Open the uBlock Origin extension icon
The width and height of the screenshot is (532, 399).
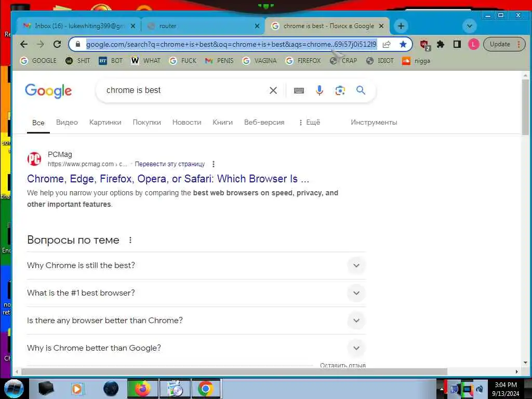point(425,45)
